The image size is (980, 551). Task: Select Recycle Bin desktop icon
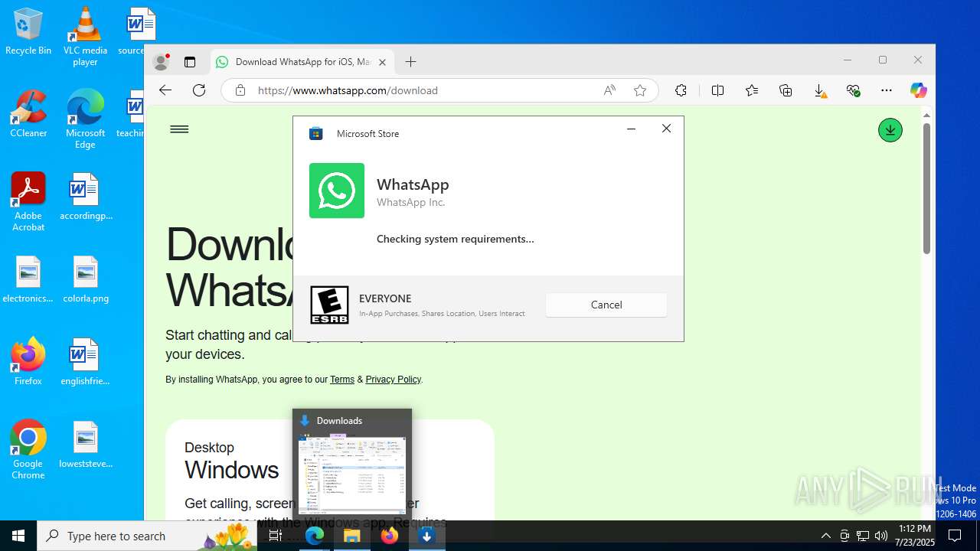click(28, 32)
